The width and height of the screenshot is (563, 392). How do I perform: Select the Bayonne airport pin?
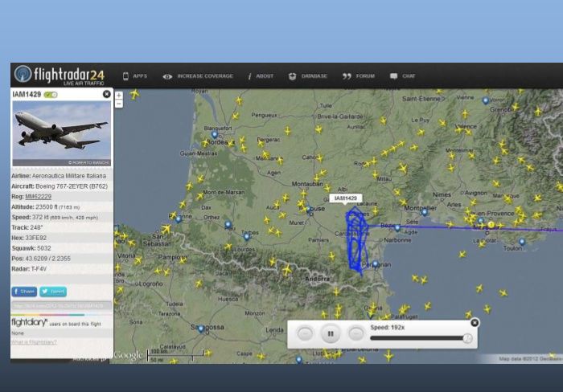tap(178, 219)
